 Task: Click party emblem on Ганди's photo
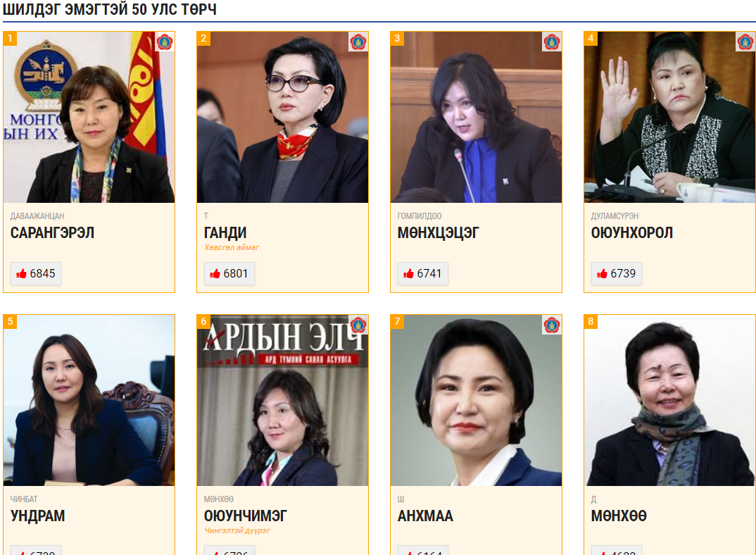coord(358,42)
